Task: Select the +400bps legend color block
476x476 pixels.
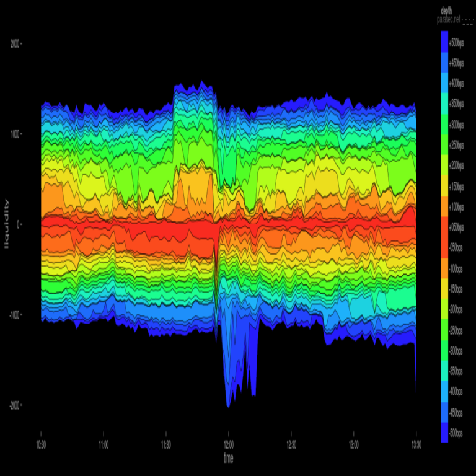Action: 444,82
